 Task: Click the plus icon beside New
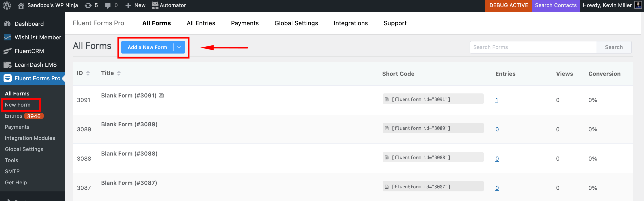(128, 5)
